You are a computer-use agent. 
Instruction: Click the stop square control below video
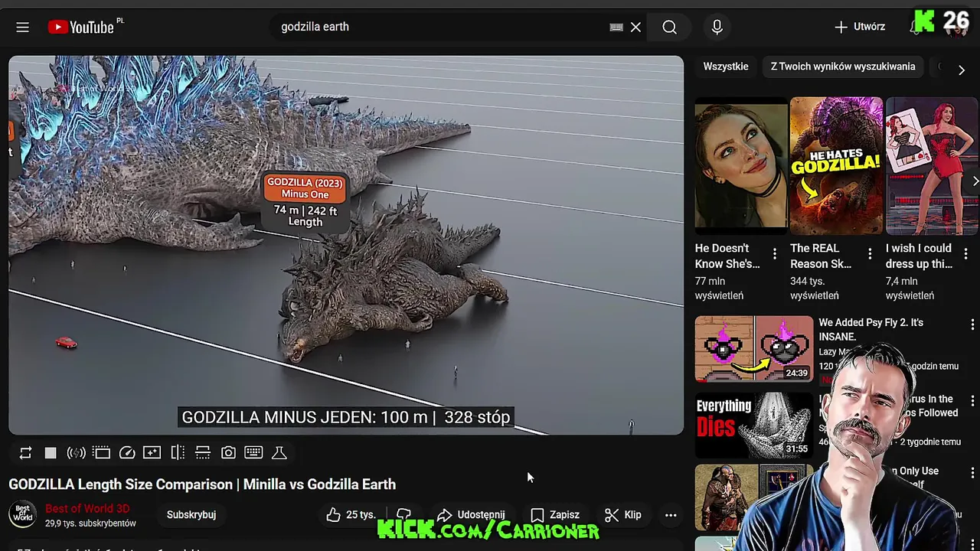51,453
